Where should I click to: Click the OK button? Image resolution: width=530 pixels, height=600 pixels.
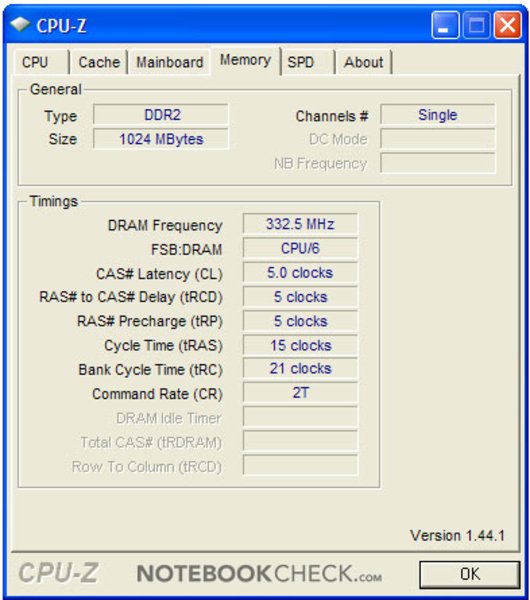470,574
